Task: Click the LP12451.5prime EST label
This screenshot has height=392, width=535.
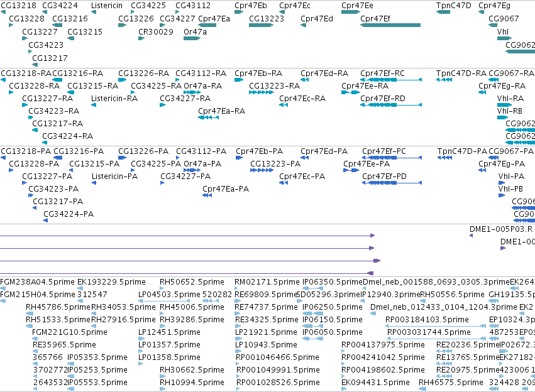Action: (x=169, y=332)
